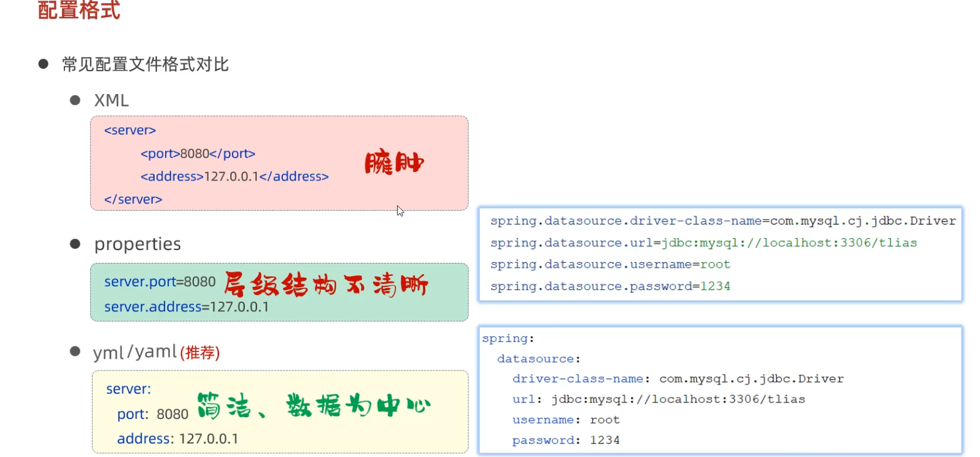The image size is (980, 457).
Task: Select the spring.datasource.url property line
Action: (703, 243)
